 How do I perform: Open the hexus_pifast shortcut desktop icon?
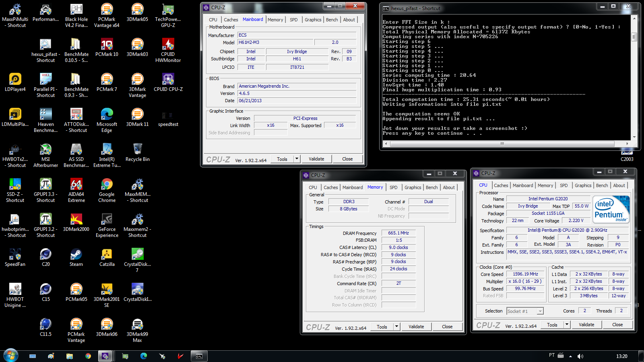pyautogui.click(x=45, y=51)
